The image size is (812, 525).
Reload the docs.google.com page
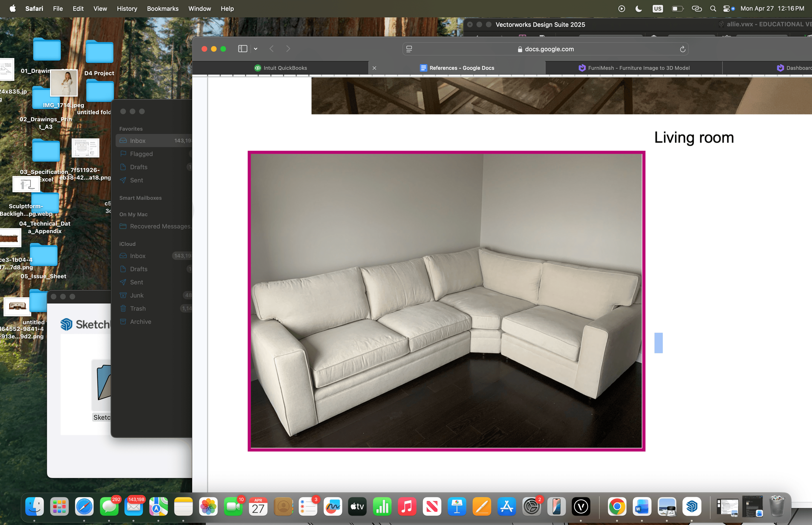683,49
